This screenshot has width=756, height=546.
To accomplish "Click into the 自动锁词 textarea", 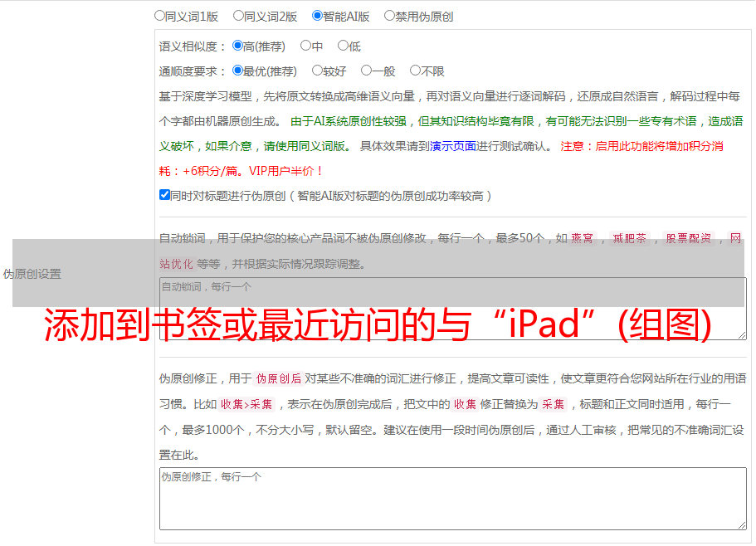I will click(x=453, y=309).
